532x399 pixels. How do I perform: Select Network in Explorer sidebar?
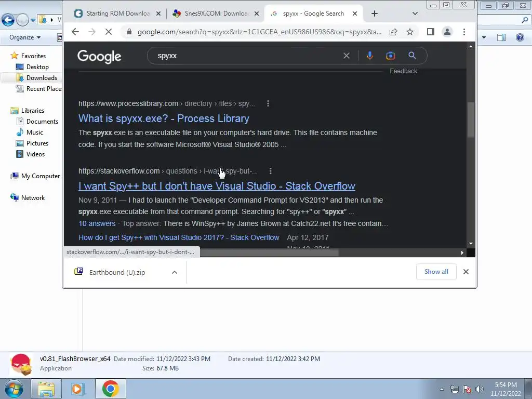(33, 198)
